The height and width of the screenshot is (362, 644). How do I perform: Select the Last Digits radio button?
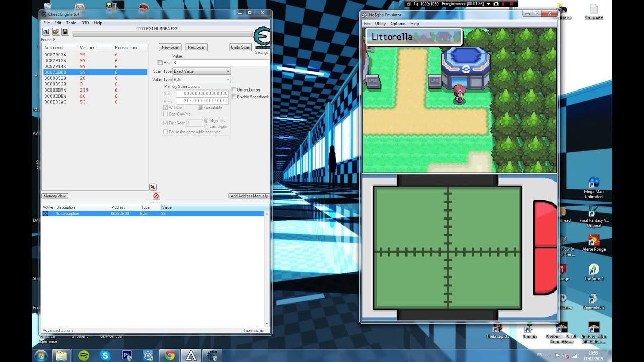click(206, 126)
